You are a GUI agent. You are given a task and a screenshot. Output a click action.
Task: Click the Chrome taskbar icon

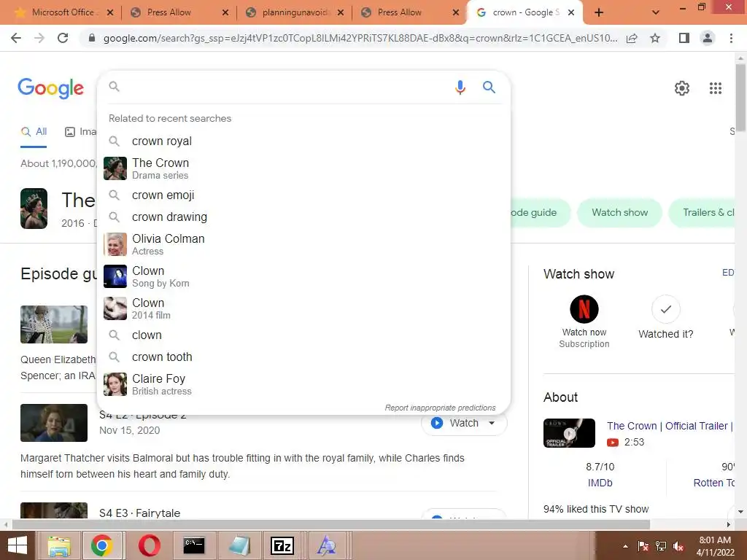(x=101, y=545)
